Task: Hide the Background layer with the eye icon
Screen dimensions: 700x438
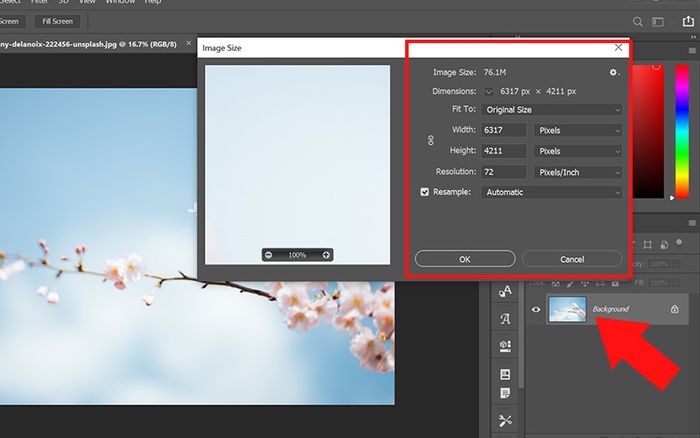Action: coord(536,309)
